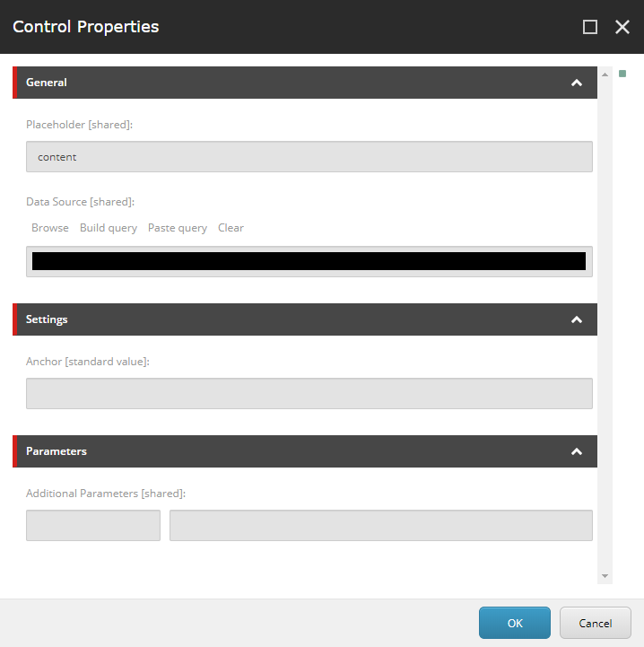This screenshot has width=644, height=647.
Task: Click the vertical scrollbar track
Action: coord(605,325)
